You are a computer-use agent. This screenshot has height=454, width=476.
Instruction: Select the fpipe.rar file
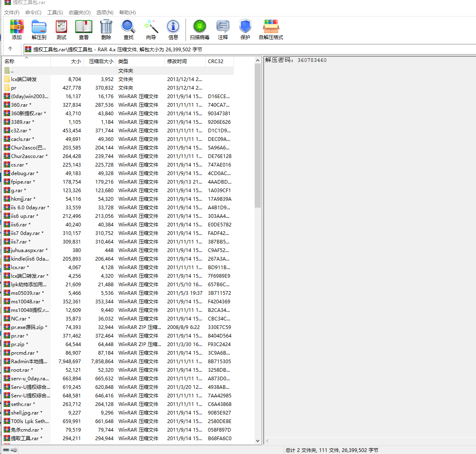118,182
